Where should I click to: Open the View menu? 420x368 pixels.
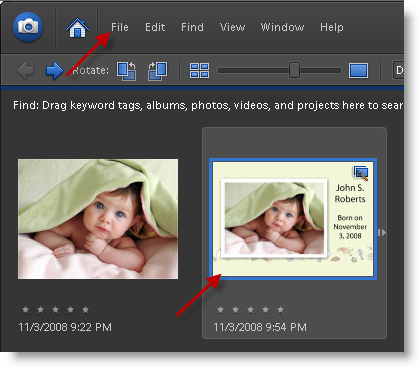coord(232,27)
